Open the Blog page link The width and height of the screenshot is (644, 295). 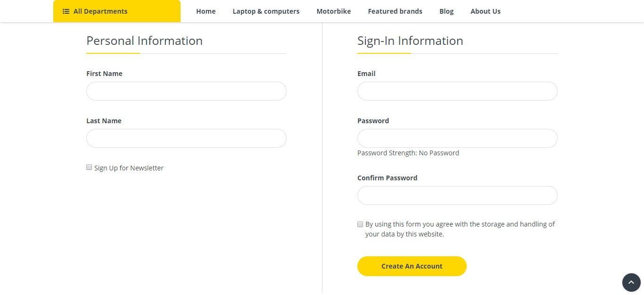(x=446, y=11)
